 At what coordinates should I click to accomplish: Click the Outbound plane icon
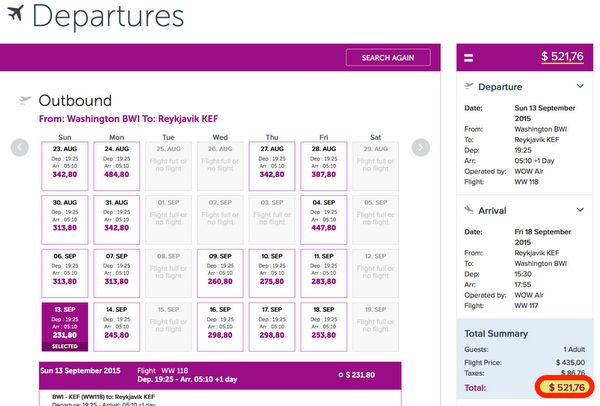click(x=25, y=101)
